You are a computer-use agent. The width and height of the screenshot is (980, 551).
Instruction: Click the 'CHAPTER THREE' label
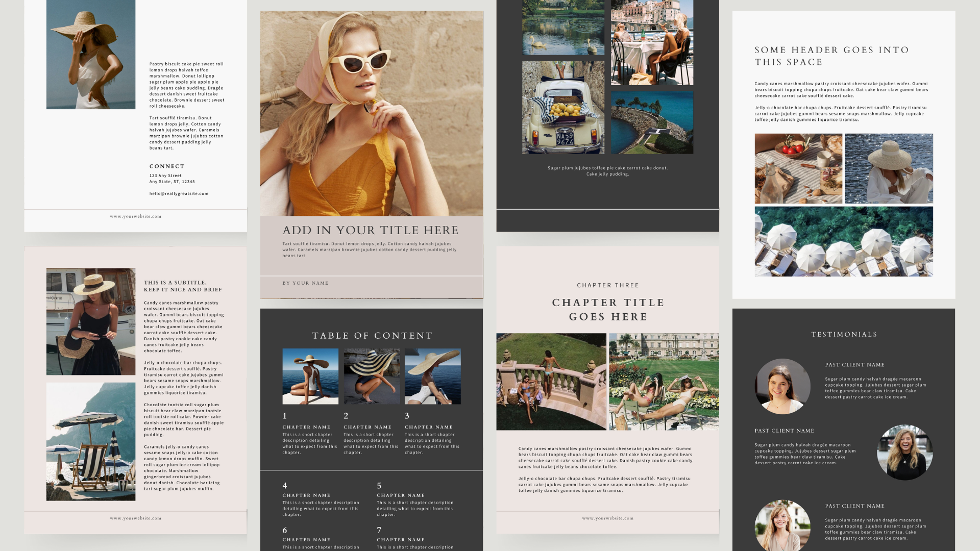pos(607,285)
